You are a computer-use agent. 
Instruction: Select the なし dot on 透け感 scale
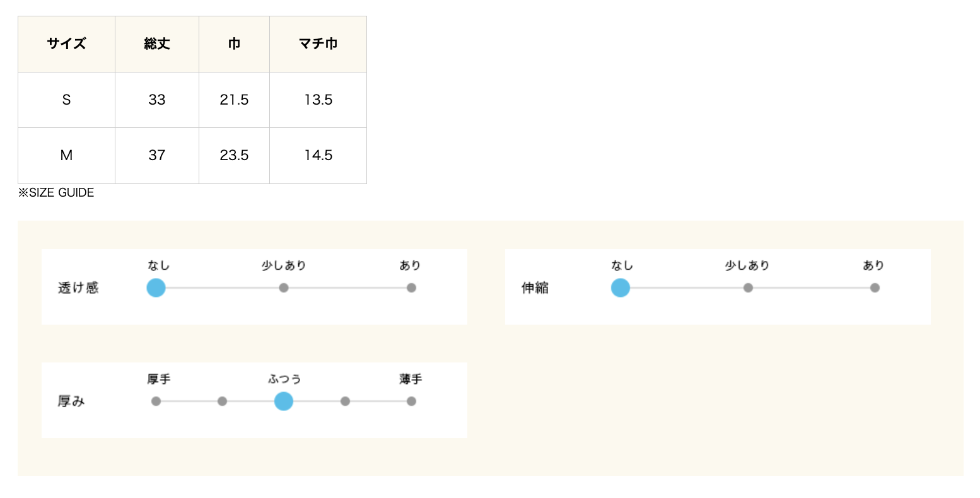point(156,288)
